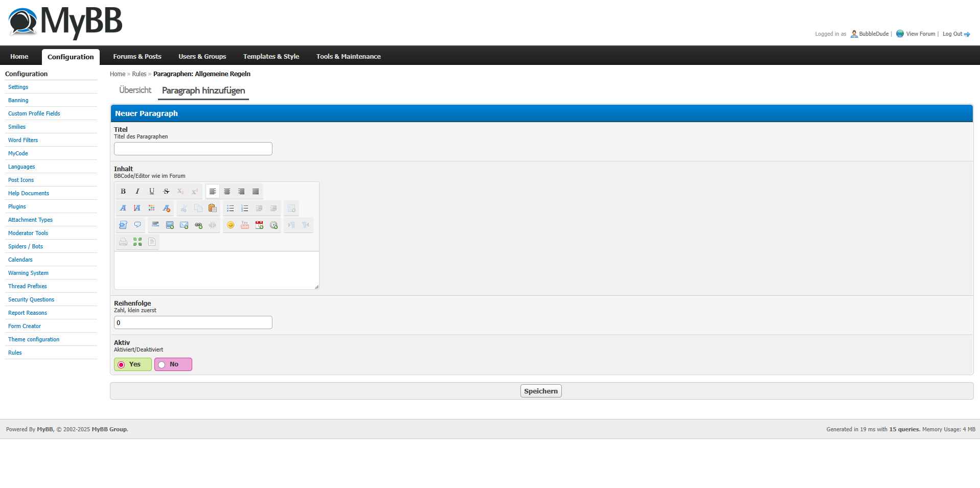
Task: Select the No radio button for Aktiv
Action: [x=162, y=364]
